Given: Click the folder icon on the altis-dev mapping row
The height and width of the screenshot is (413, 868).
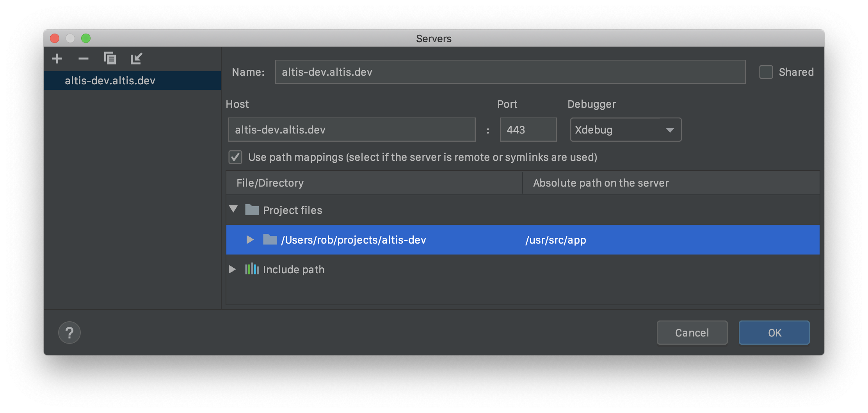Looking at the screenshot, I should [270, 240].
